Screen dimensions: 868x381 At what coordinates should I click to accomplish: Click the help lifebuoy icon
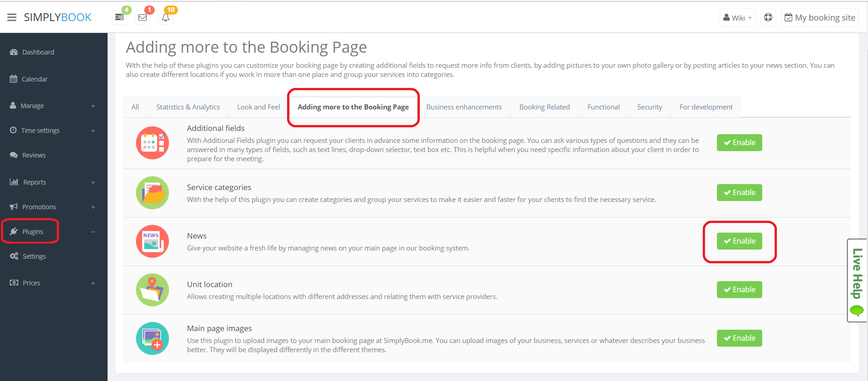coord(768,17)
